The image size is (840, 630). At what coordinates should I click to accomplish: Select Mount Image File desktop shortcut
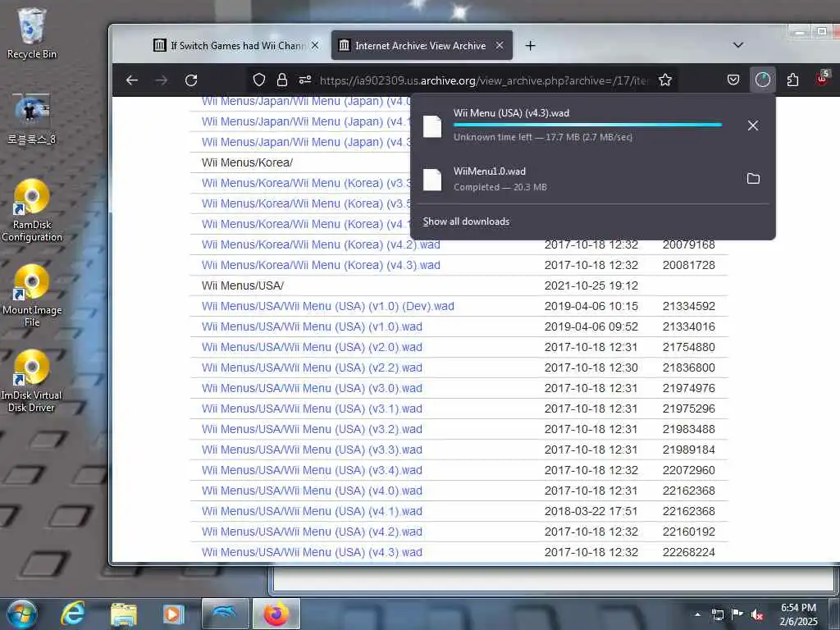pos(32,295)
